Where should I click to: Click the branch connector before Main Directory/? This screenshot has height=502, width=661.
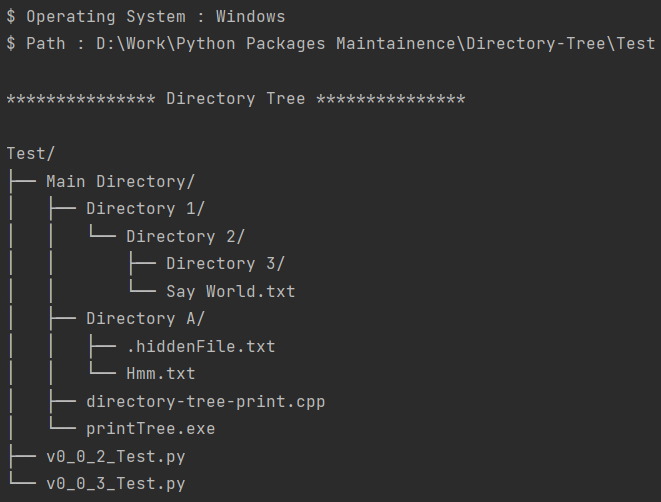[22, 182]
